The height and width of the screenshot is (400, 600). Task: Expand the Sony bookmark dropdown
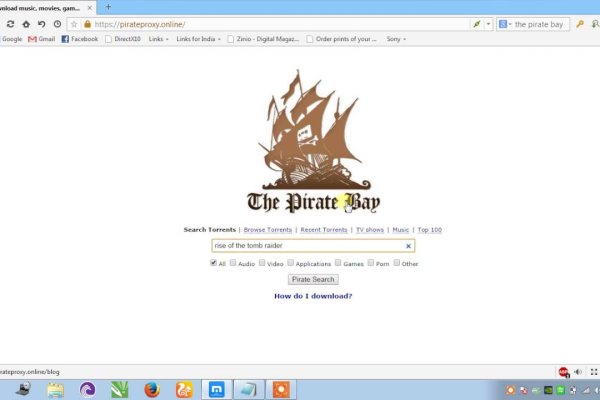click(396, 39)
